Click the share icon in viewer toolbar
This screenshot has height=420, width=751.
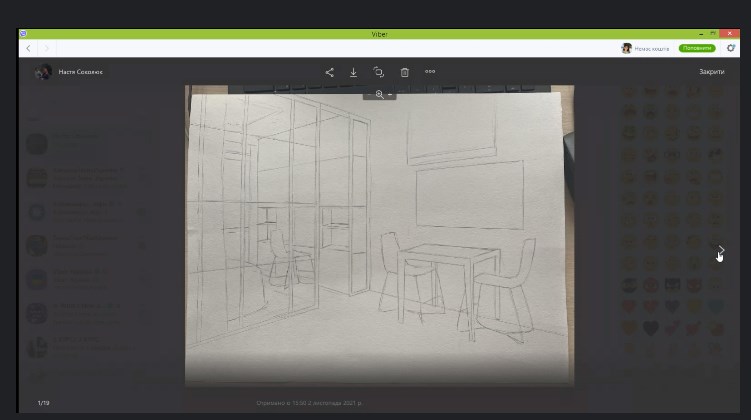point(330,72)
